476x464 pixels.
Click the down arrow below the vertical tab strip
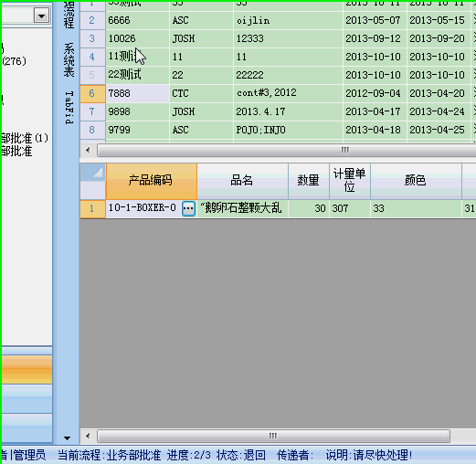(x=68, y=438)
